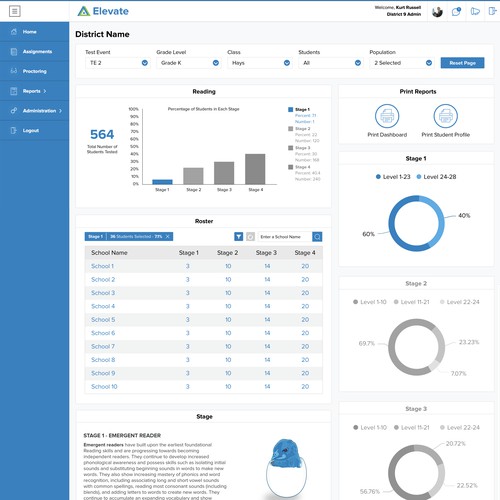Click the Assignments clipboard icon
This screenshot has width=500, height=500.
click(x=14, y=52)
